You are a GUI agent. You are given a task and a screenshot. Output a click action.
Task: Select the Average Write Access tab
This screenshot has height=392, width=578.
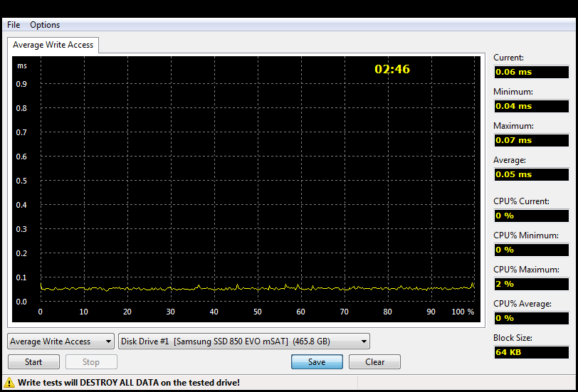(53, 45)
